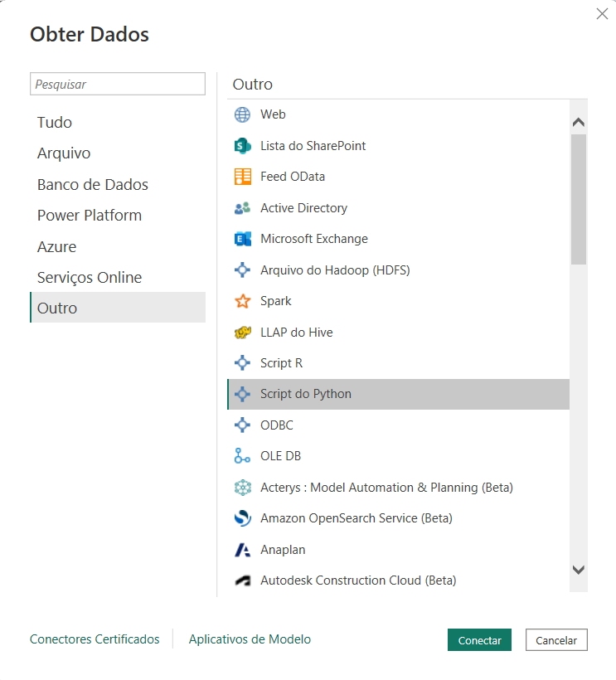Click the Active Directory people icon
Viewport: 616px width, 680px height.
point(242,208)
